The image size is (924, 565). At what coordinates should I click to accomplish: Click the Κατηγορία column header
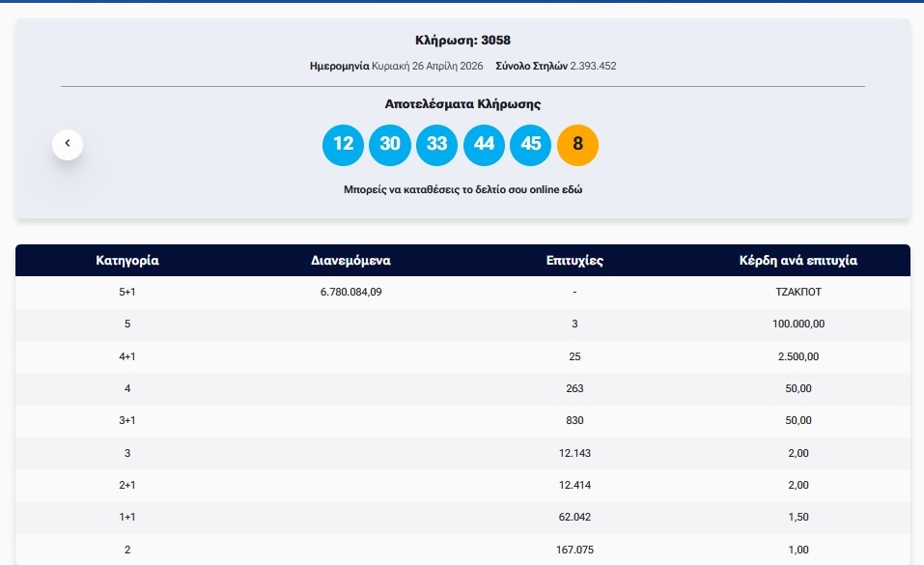pos(127,261)
